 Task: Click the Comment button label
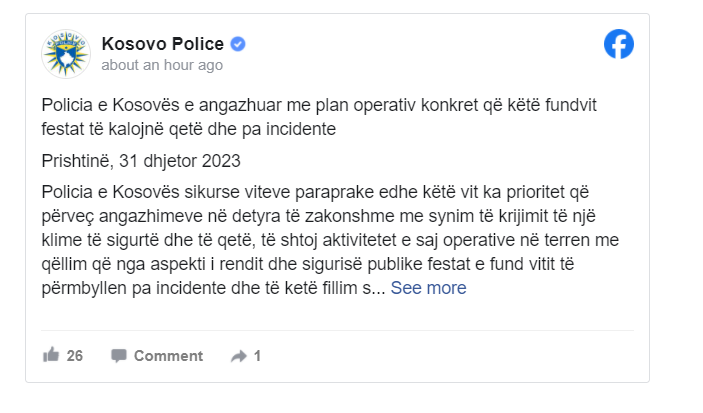[168, 356]
